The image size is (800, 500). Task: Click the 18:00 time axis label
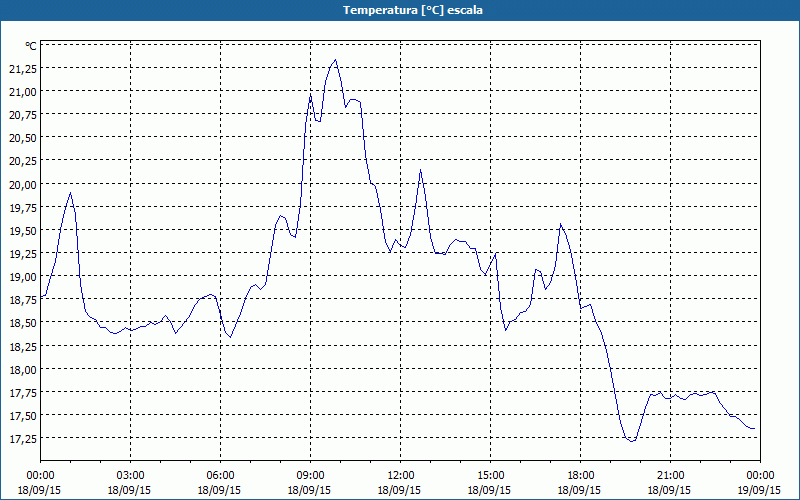point(580,476)
